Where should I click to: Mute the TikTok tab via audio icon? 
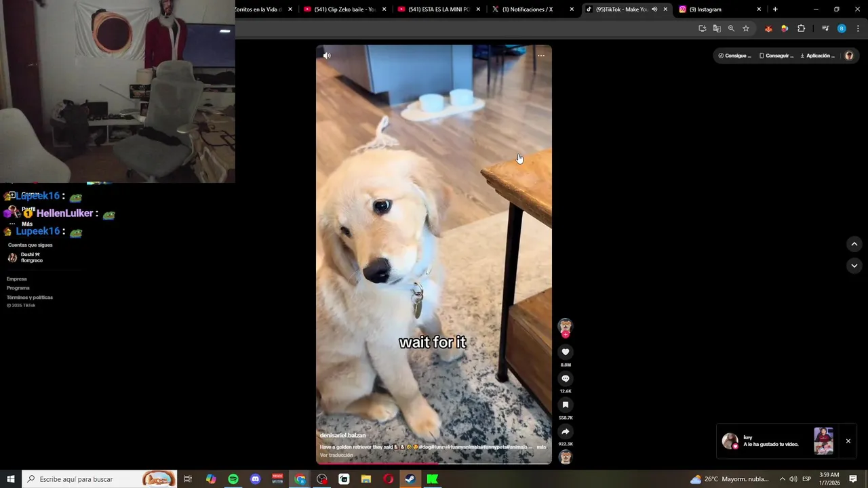point(654,9)
